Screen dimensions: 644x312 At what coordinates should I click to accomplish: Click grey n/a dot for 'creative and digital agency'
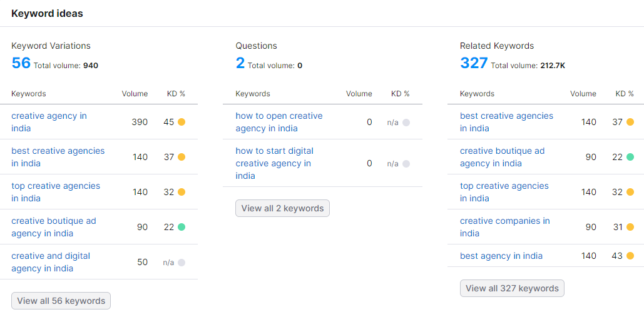click(181, 263)
